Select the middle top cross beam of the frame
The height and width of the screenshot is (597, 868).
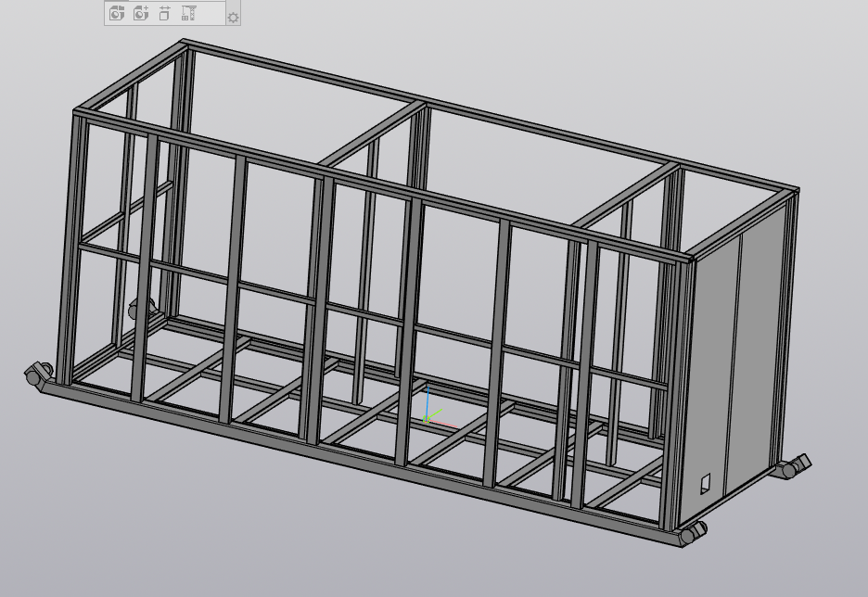point(373,135)
